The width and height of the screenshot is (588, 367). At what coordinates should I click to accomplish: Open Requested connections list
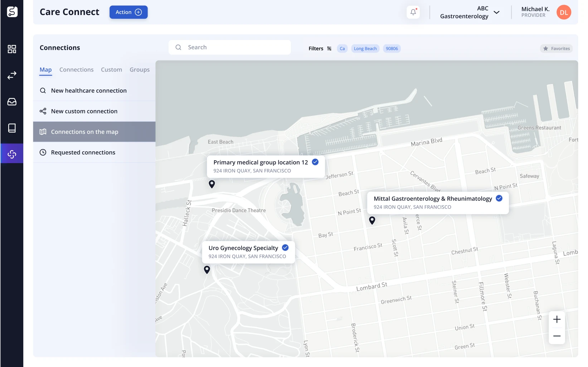pyautogui.click(x=83, y=152)
